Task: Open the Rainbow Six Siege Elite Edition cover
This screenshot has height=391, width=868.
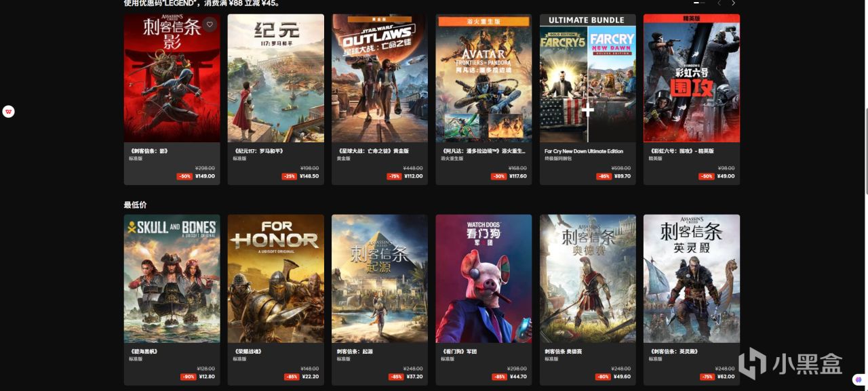Action: [x=692, y=78]
